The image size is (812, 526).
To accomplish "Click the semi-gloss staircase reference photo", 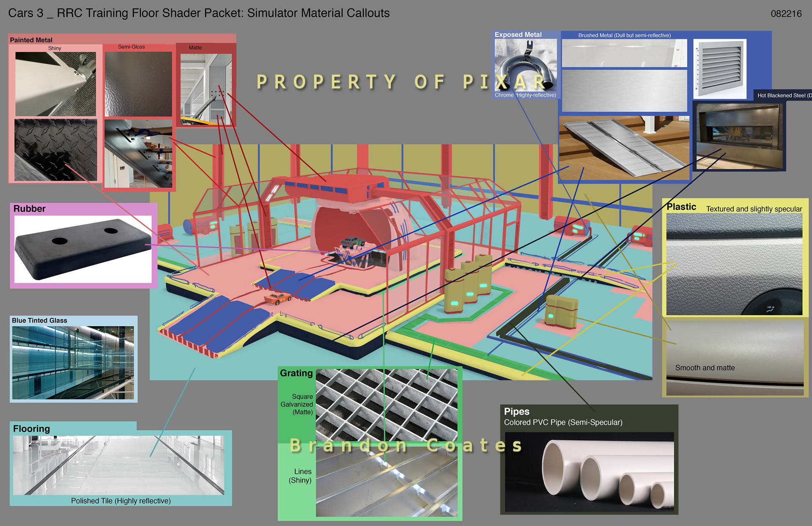I will tap(138, 154).
